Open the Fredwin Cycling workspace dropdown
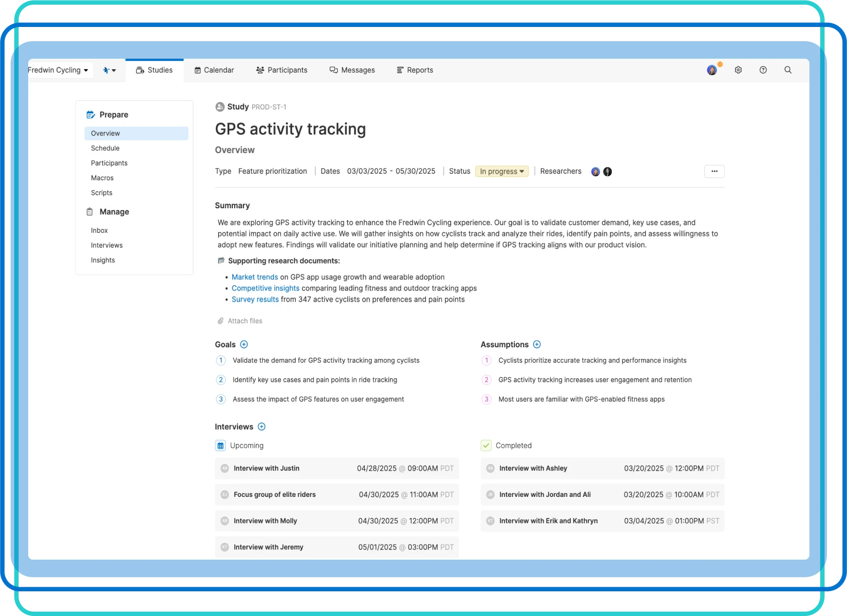847x616 pixels. [x=57, y=70]
